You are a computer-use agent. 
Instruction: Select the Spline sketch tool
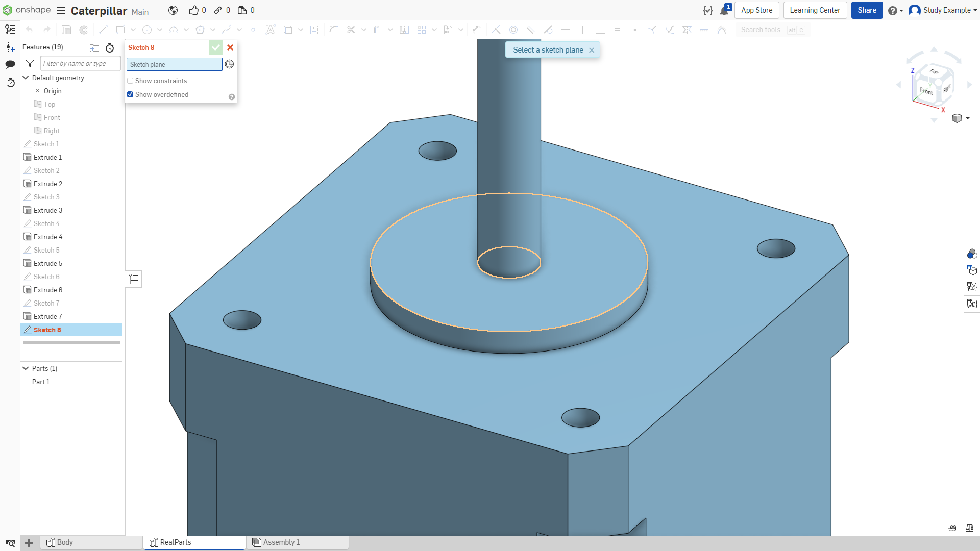pos(227,30)
